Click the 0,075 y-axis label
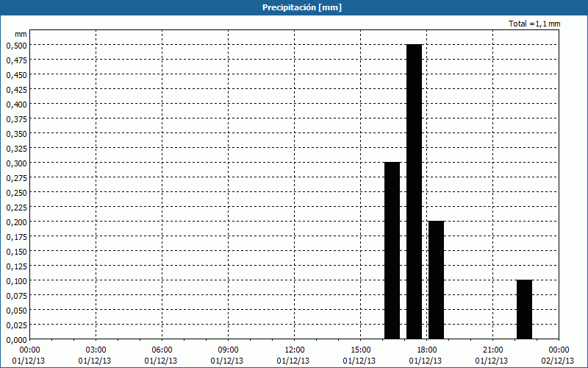 coord(16,296)
